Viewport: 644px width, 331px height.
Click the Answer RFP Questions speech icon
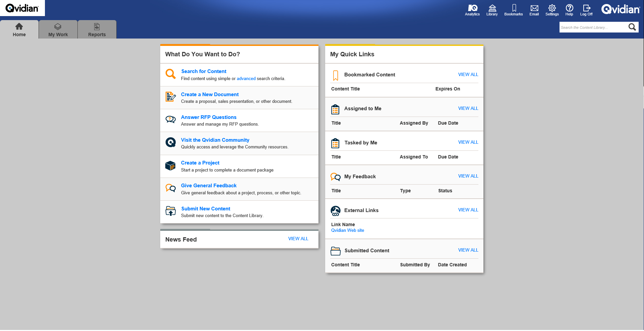coord(171,120)
